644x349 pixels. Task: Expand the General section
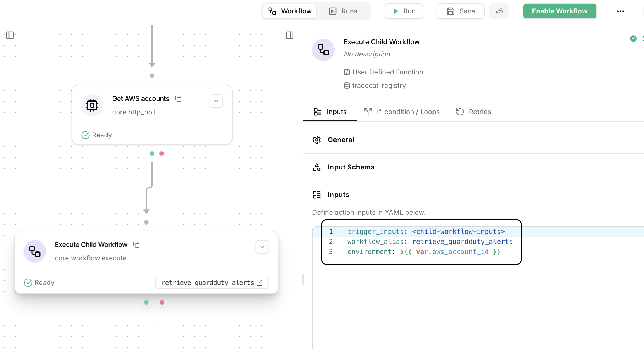pos(473,140)
